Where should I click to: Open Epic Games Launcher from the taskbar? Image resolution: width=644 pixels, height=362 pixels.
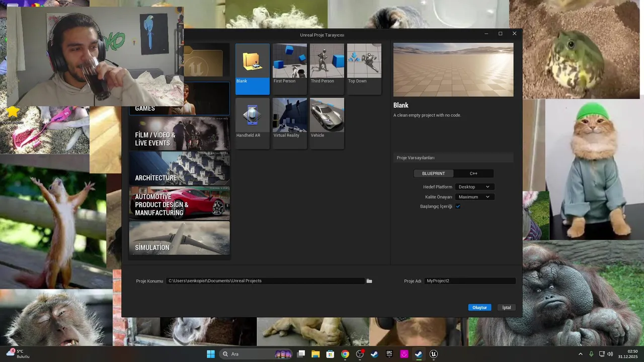pos(389,354)
